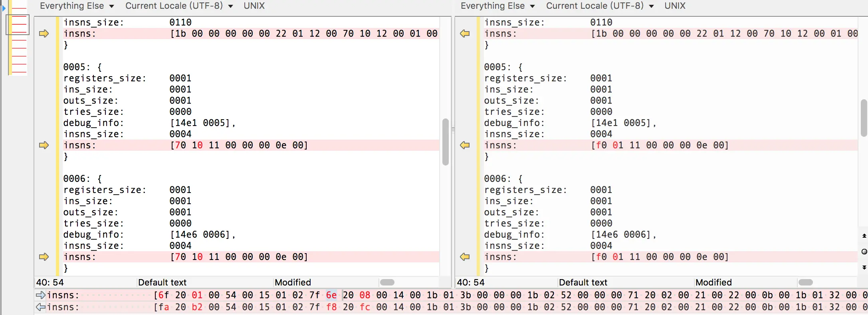Click left pane top insns '[1b 00 00 ...' line
Image resolution: width=868 pixels, height=315 pixels.
[251, 33]
